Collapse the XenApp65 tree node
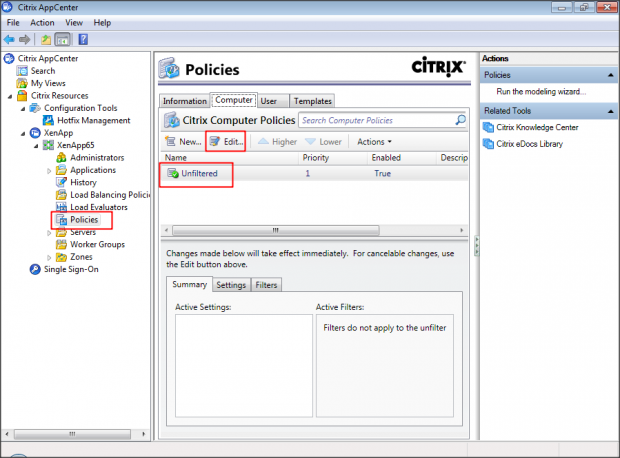Viewport: 620px width, 458px height. (36, 146)
